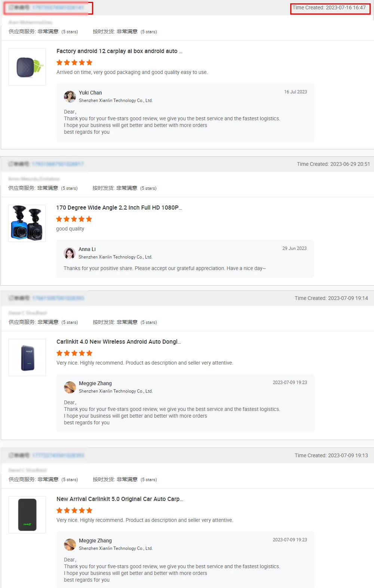This screenshot has width=374, height=588.
Task: Click Anna Li's profile avatar
Action: tap(70, 253)
